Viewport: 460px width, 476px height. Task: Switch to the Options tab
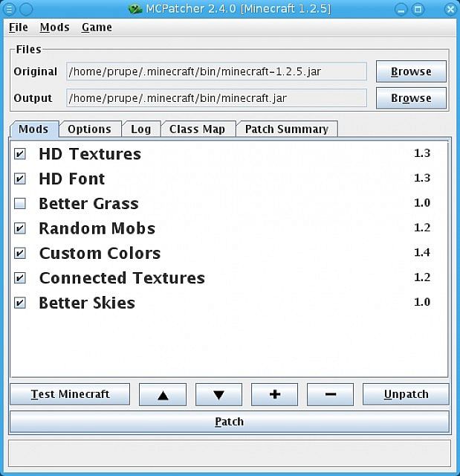tap(89, 129)
